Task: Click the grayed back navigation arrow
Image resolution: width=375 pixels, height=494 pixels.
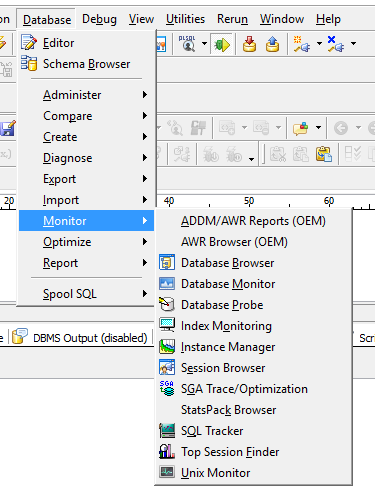Action: click(x=341, y=128)
